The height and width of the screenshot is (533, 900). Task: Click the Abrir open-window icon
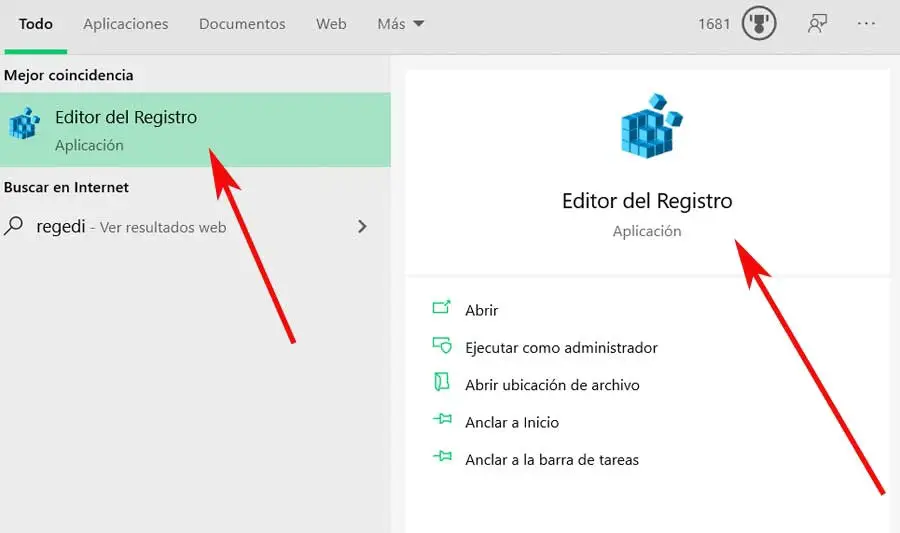tap(441, 308)
